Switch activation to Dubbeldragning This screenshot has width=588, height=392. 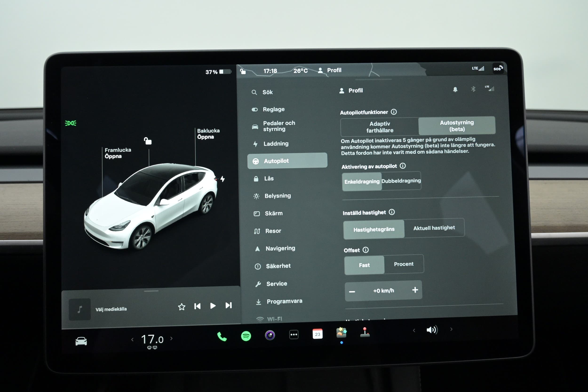point(401,181)
